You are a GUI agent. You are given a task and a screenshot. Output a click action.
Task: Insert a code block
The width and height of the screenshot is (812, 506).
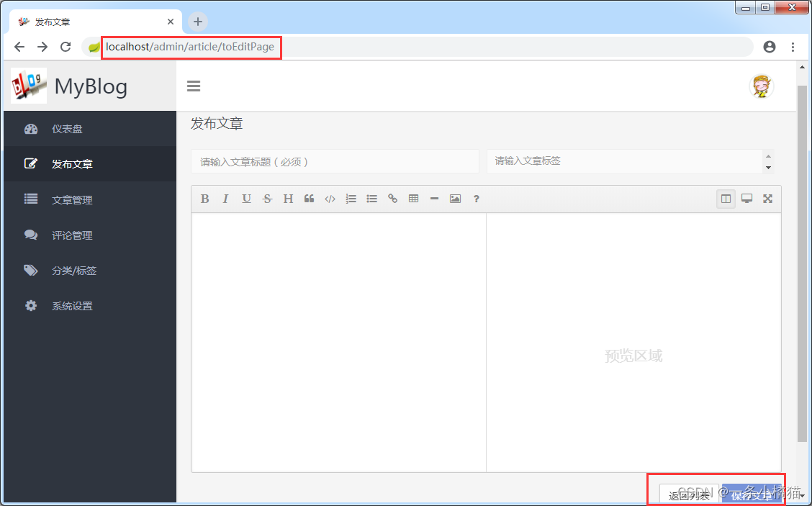[x=330, y=199]
